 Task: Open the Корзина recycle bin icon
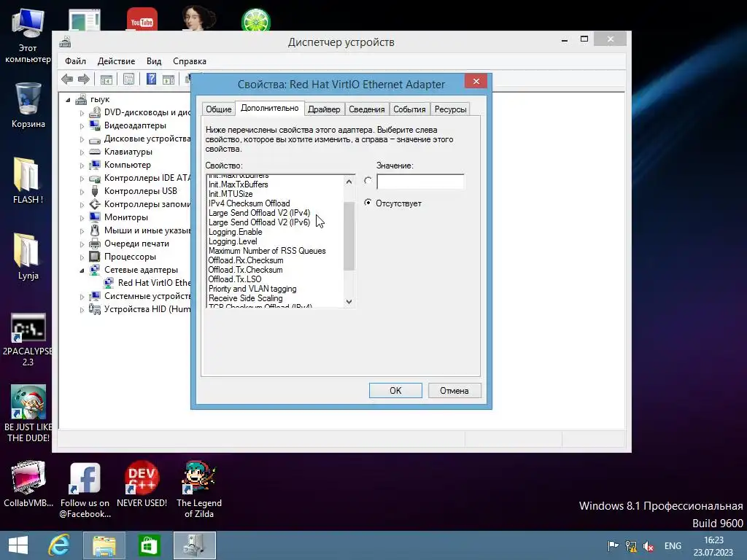[28, 105]
